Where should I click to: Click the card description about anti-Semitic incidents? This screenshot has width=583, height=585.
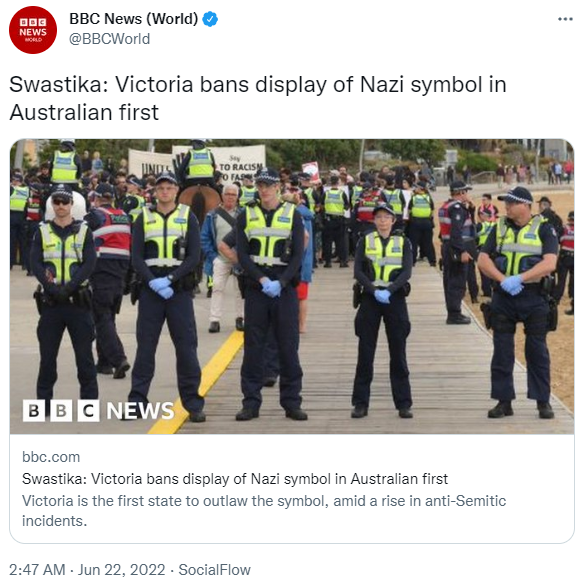pyautogui.click(x=264, y=511)
